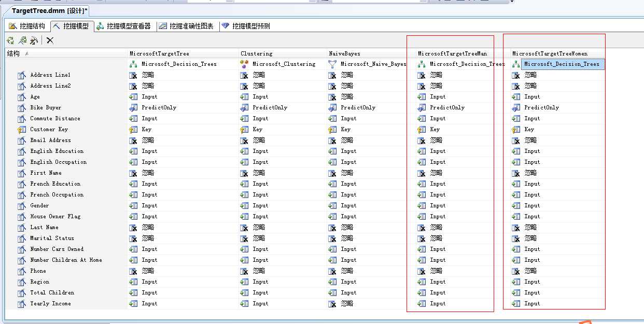Select the MicrosoftTargetTreeWomen column header
Screen dimensions: 644x324
[x=557, y=53]
